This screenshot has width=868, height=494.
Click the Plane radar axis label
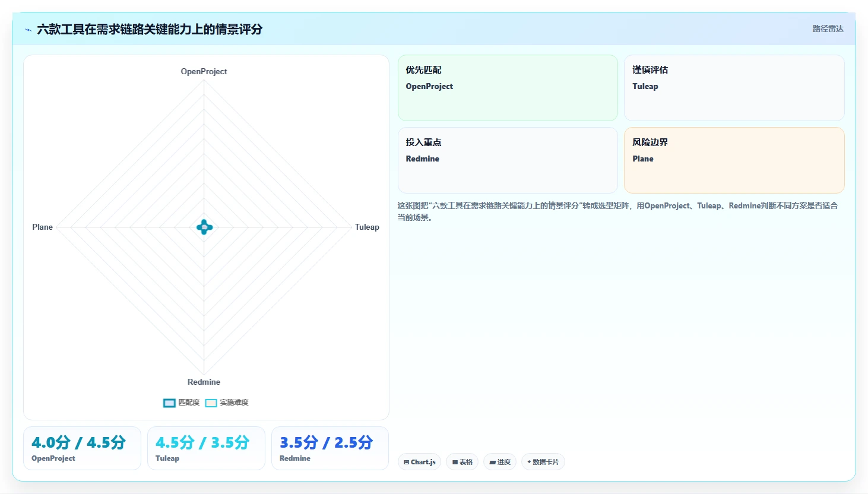(42, 227)
